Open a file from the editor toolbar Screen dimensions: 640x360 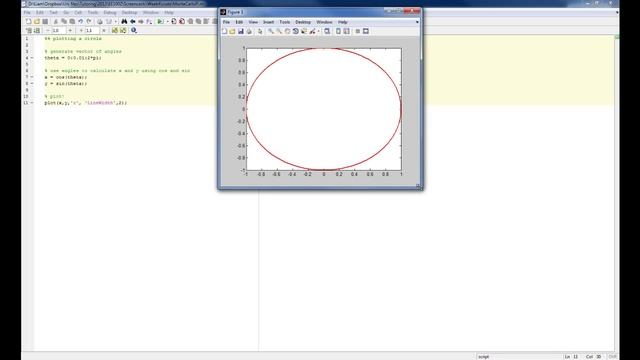coord(37,21)
